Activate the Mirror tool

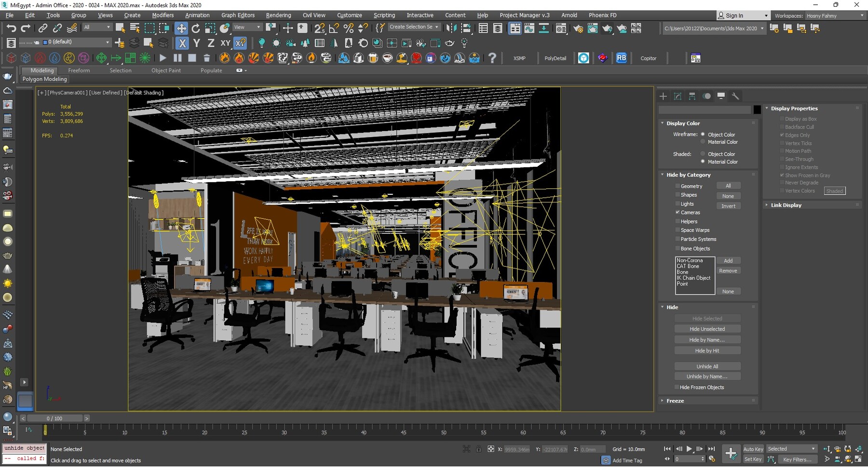[x=451, y=28]
